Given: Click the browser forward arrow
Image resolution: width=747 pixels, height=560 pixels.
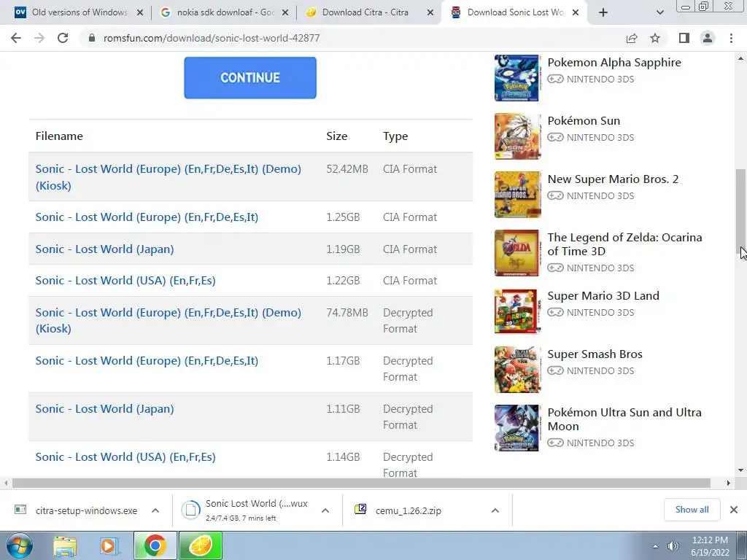Looking at the screenshot, I should coord(39,38).
